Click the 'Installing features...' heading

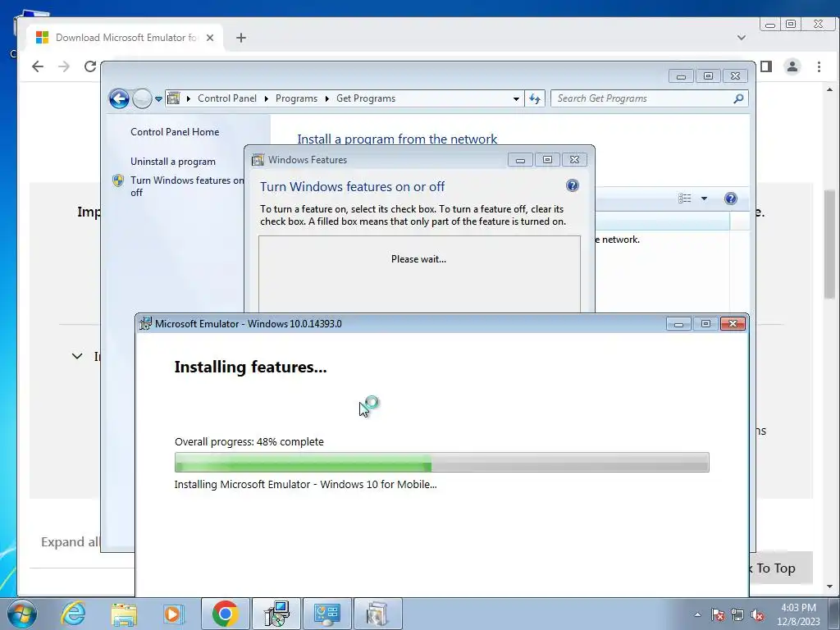pyautogui.click(x=250, y=367)
